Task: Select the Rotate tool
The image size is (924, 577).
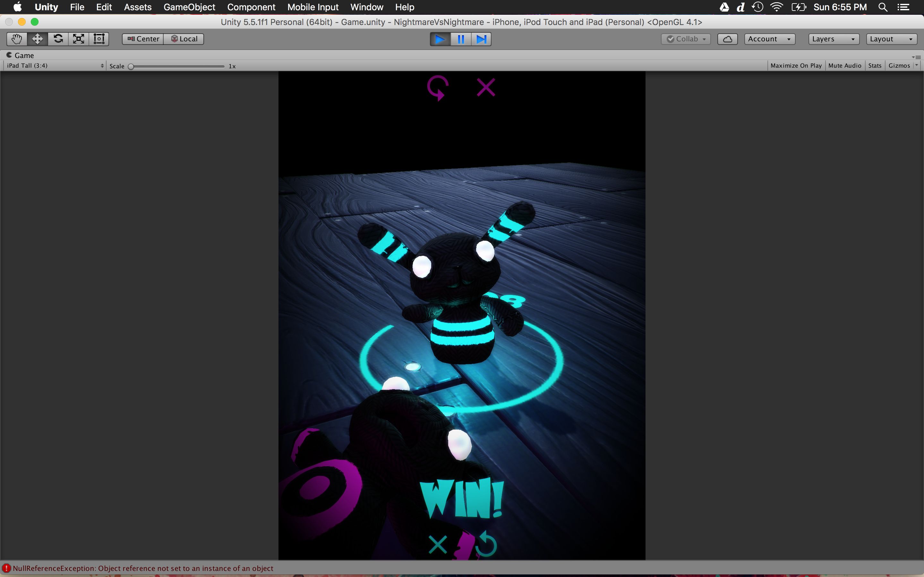Action: pyautogui.click(x=58, y=39)
